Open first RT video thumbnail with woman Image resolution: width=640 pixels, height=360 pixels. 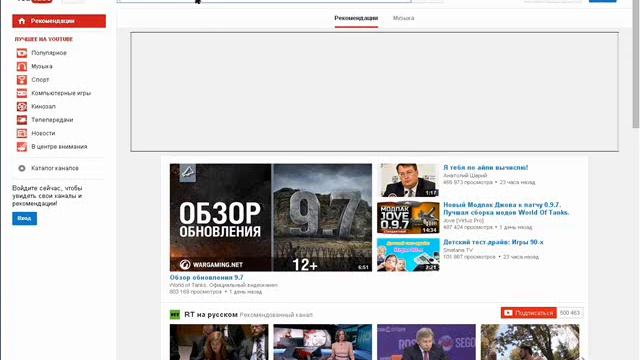pos(219,342)
